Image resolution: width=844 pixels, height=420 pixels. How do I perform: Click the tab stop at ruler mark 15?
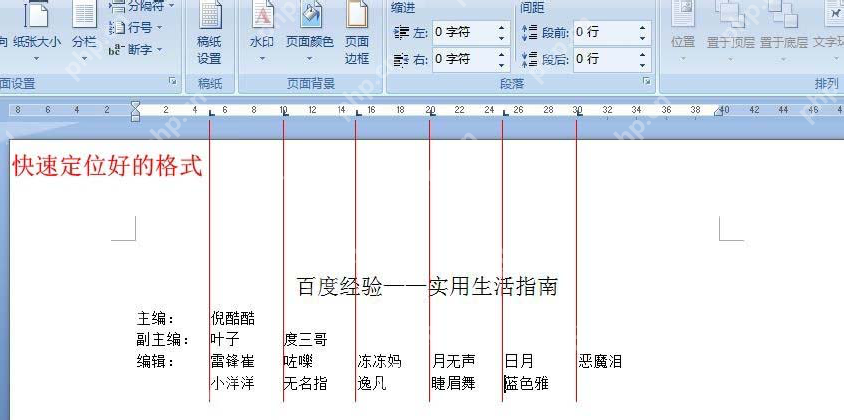pos(358,113)
